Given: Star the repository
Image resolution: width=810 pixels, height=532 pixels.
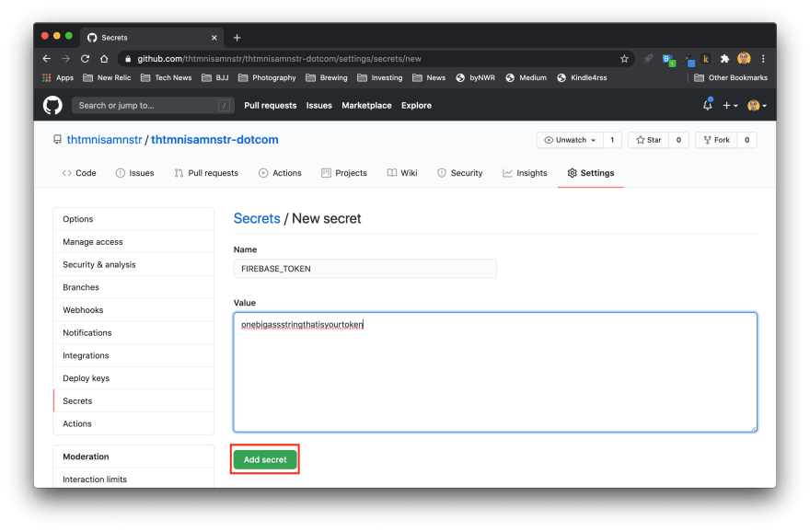Looking at the screenshot, I should 648,140.
